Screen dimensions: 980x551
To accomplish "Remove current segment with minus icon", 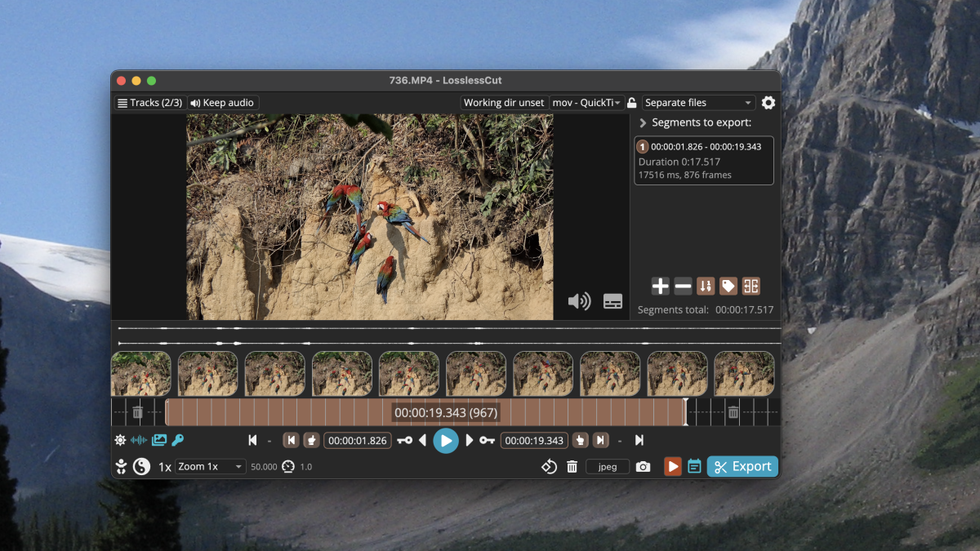I will tap(683, 286).
